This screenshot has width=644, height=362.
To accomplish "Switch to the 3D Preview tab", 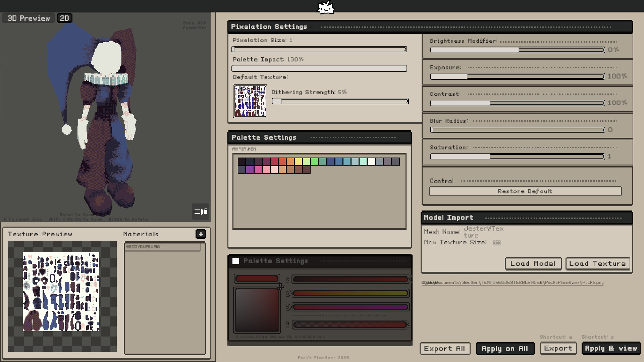I will point(29,18).
